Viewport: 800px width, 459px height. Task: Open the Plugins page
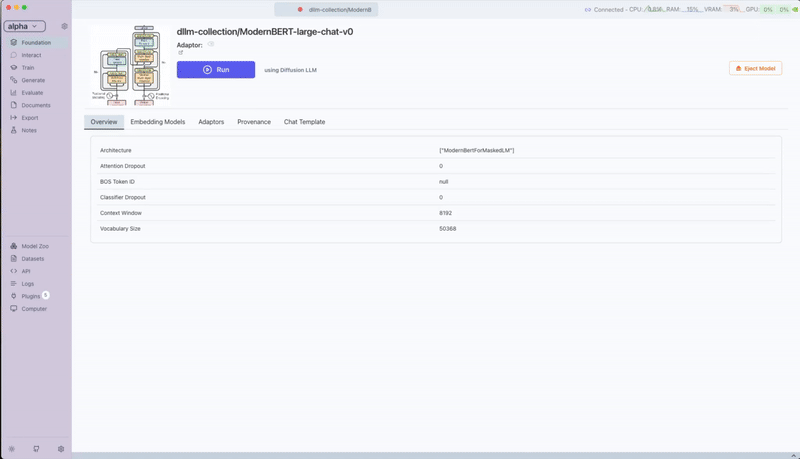[30, 296]
